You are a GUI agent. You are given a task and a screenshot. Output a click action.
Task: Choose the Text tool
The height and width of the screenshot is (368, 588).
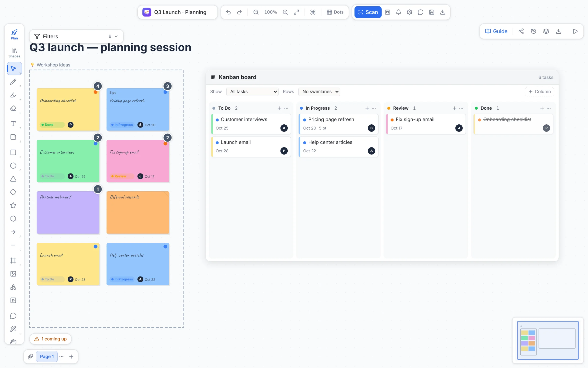(x=13, y=124)
